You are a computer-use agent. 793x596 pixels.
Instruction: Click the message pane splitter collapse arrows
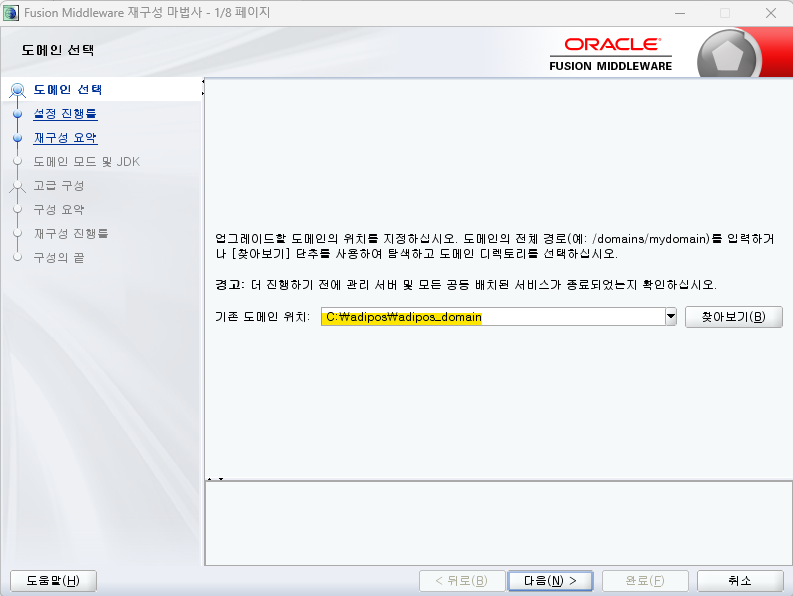click(215, 479)
